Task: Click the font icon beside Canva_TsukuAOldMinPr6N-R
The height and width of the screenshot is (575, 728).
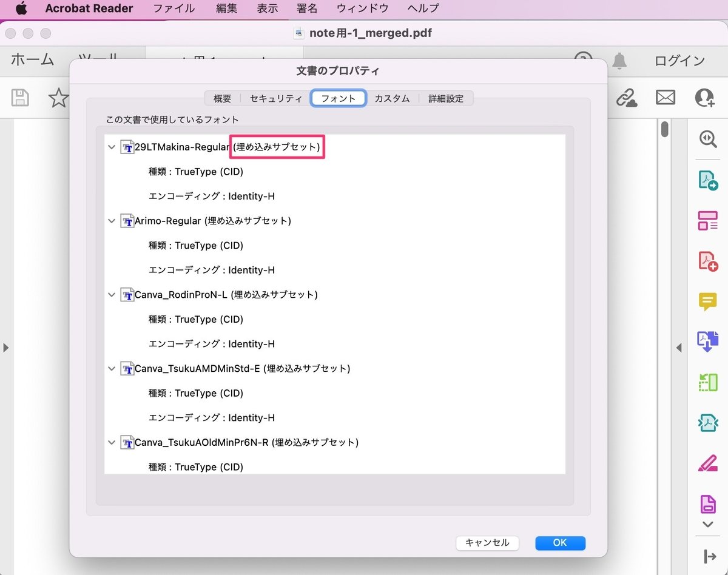Action: pos(127,443)
